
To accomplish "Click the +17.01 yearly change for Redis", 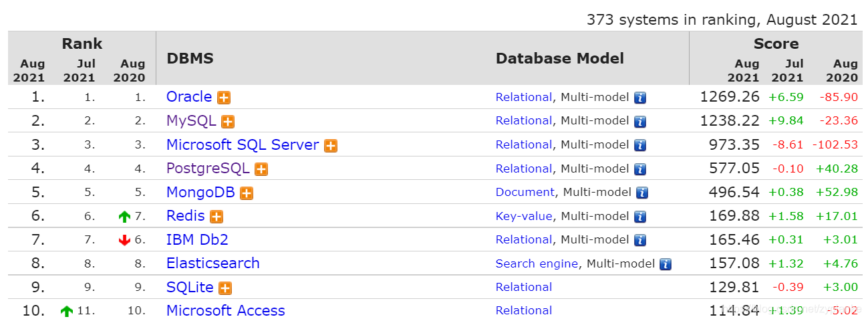I will click(837, 216).
